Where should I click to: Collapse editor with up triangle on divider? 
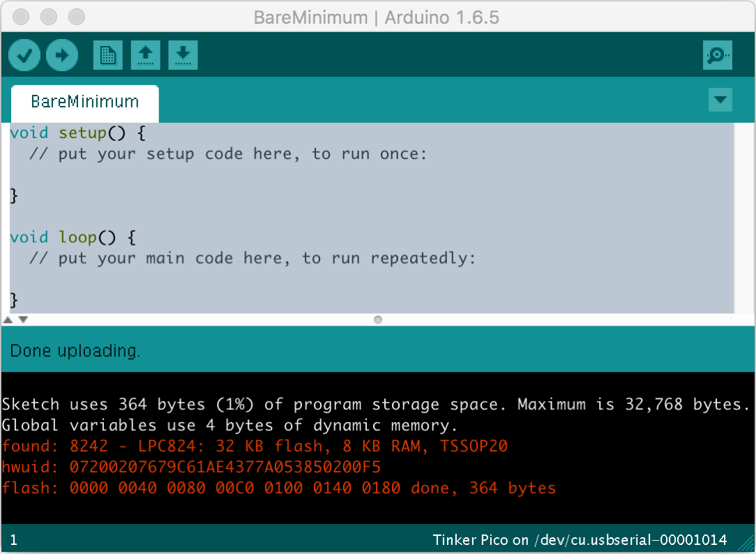tap(8, 320)
